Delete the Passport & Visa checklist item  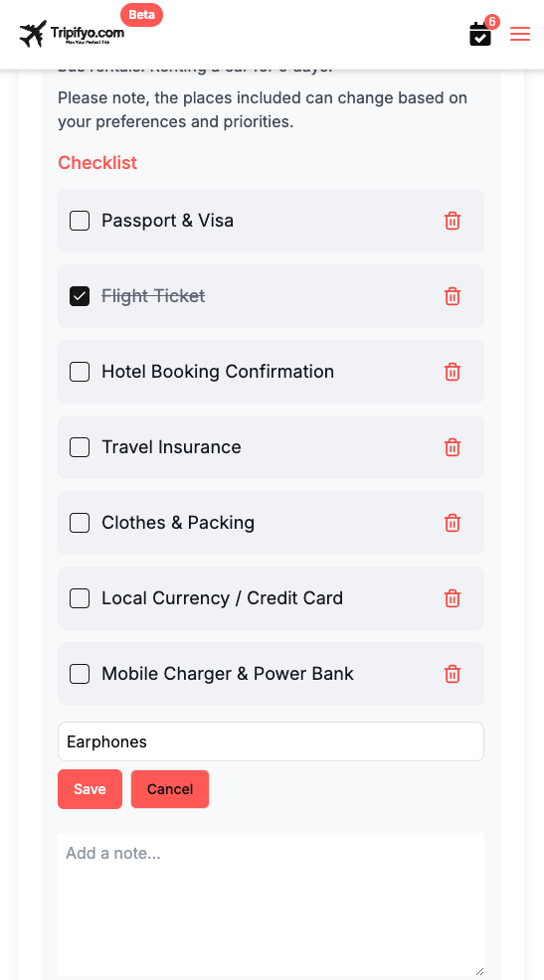point(453,221)
